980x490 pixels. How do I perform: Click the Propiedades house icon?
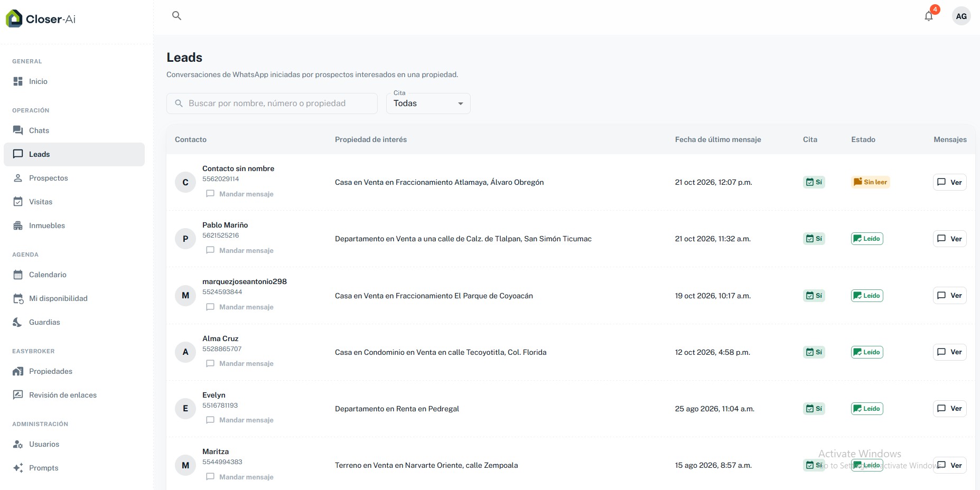click(x=18, y=371)
